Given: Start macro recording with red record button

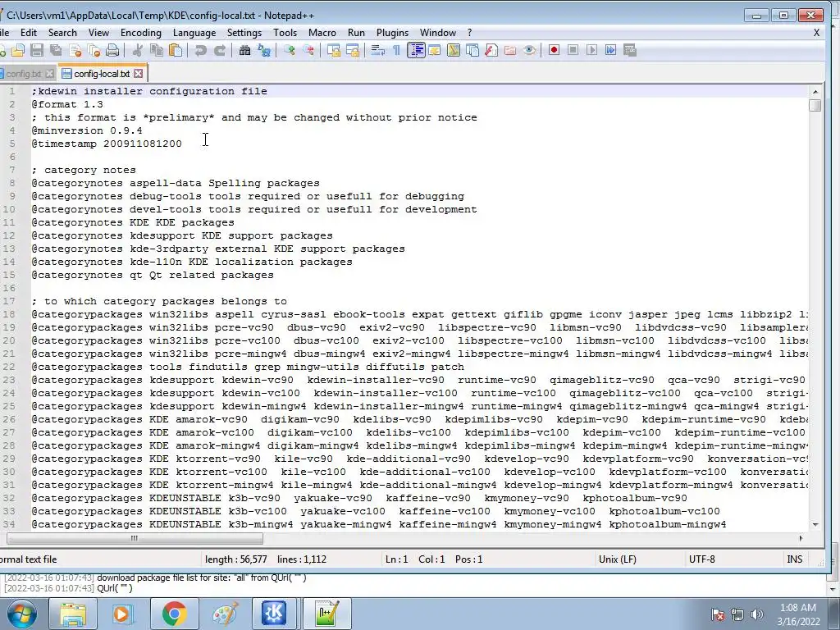Looking at the screenshot, I should coord(554,50).
